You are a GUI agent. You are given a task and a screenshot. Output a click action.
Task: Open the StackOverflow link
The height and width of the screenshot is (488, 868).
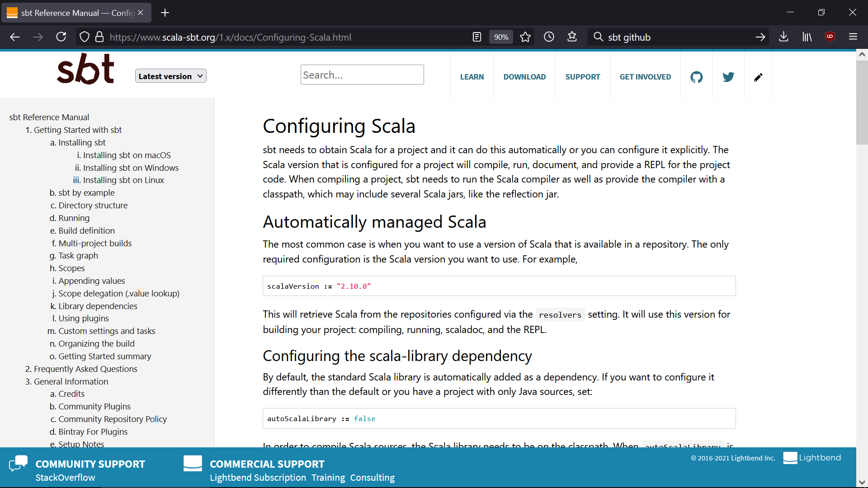(x=65, y=478)
